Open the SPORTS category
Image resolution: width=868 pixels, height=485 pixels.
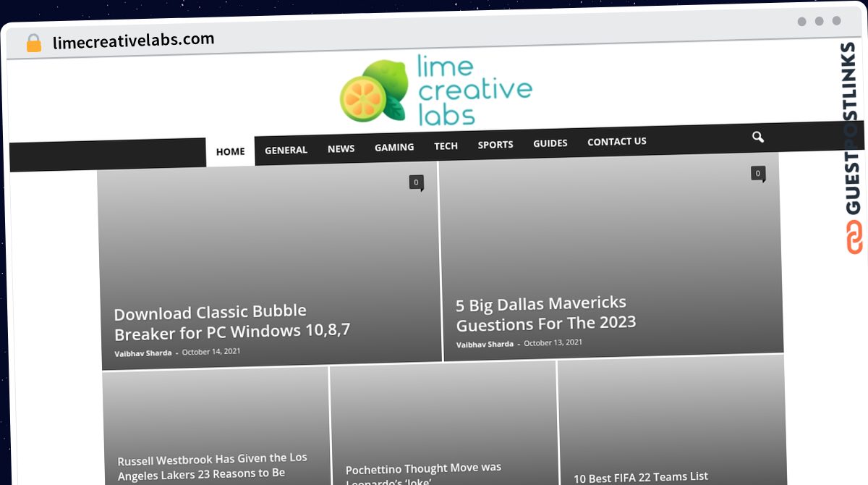pyautogui.click(x=495, y=145)
